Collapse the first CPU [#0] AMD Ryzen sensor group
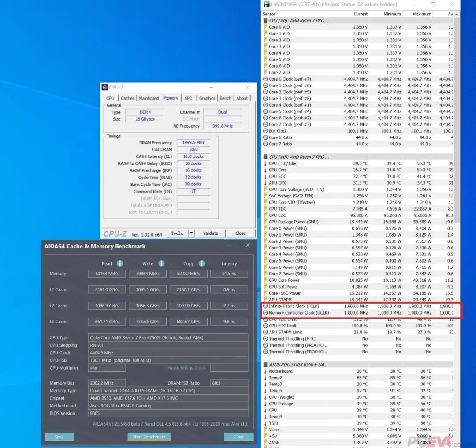 (x=265, y=21)
